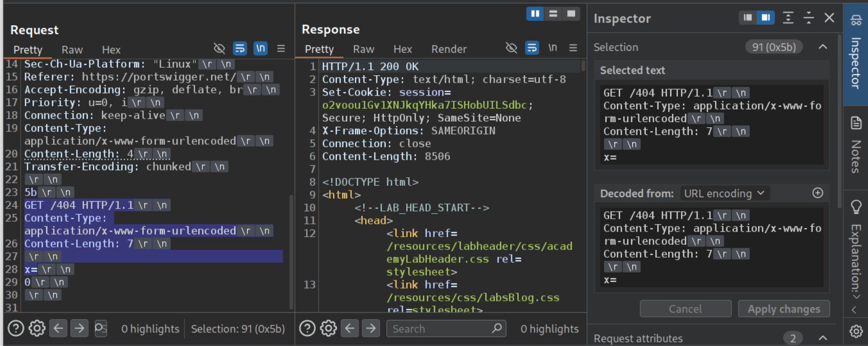Enable show non-printable \n in Response
This screenshot has height=346, width=868.
[x=553, y=48]
